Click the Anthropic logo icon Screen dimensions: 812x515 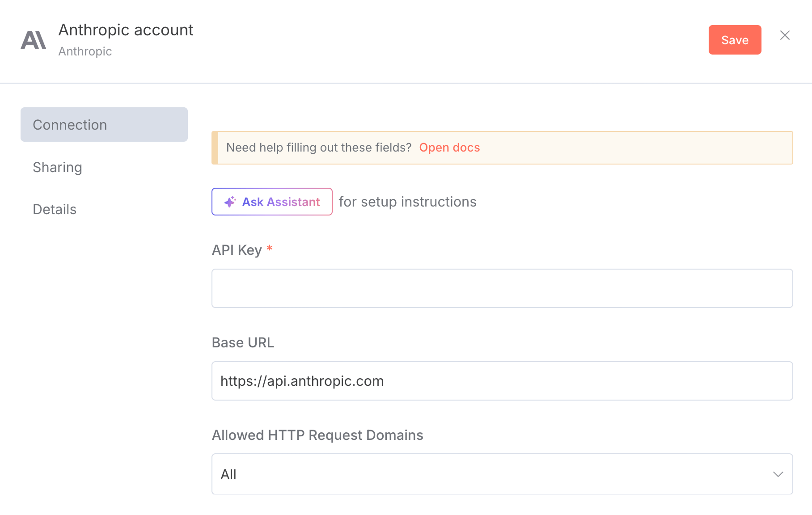(x=34, y=40)
